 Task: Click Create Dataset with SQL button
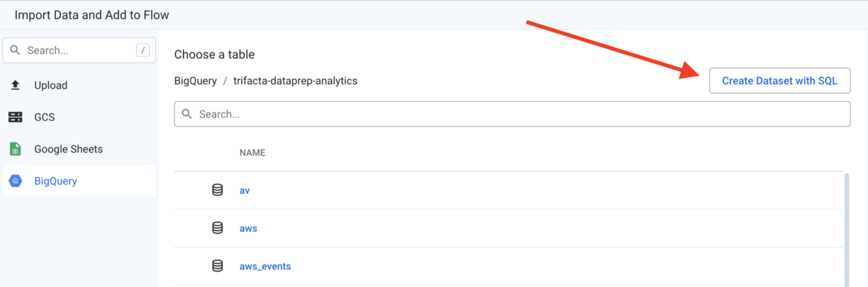(x=779, y=81)
